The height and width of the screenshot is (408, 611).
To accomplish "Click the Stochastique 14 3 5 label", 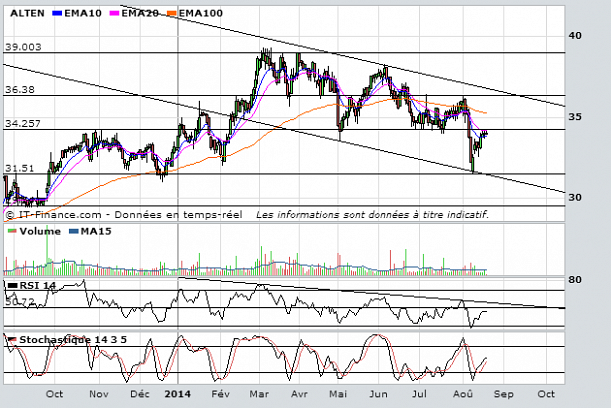I will (x=73, y=340).
